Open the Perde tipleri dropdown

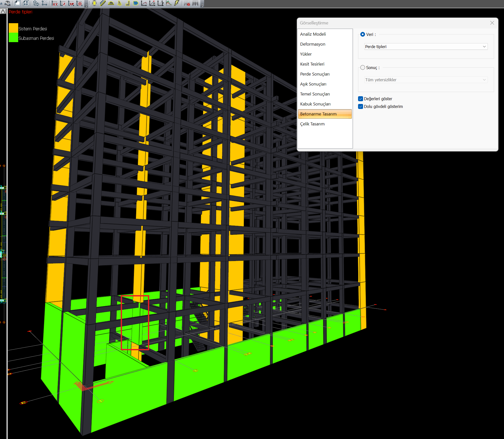426,47
